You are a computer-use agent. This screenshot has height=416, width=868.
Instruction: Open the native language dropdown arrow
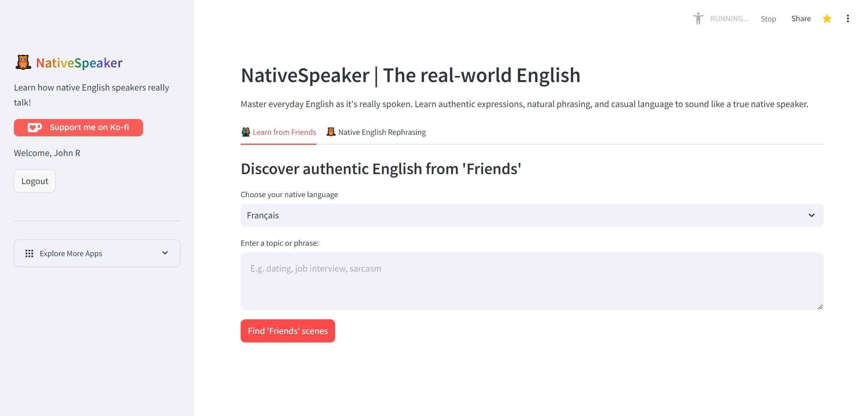click(811, 215)
